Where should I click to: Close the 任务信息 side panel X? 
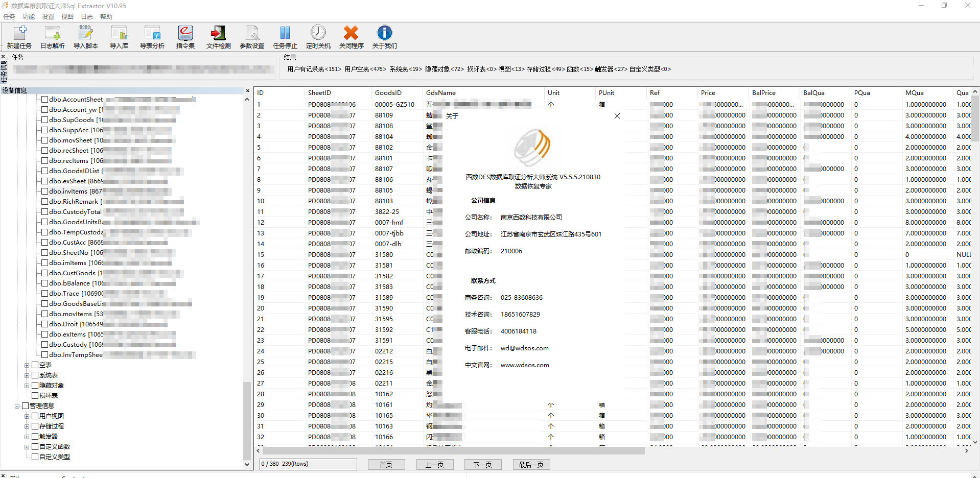[3, 57]
